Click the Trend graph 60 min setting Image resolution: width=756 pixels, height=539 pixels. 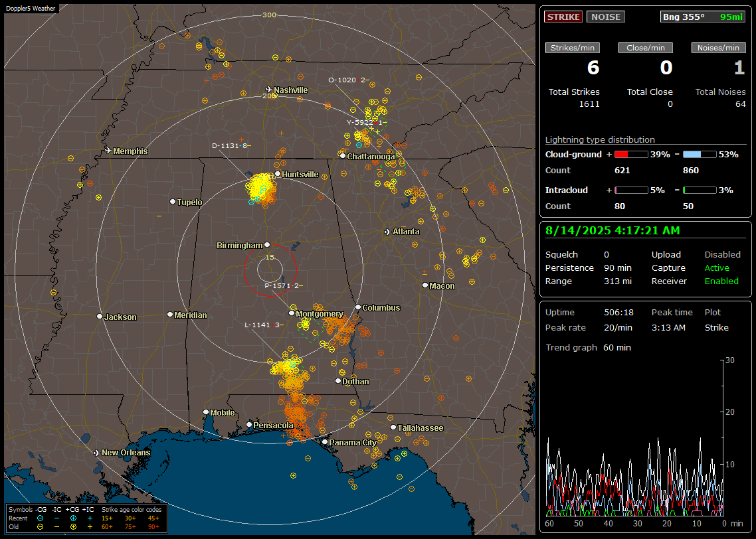click(x=616, y=347)
